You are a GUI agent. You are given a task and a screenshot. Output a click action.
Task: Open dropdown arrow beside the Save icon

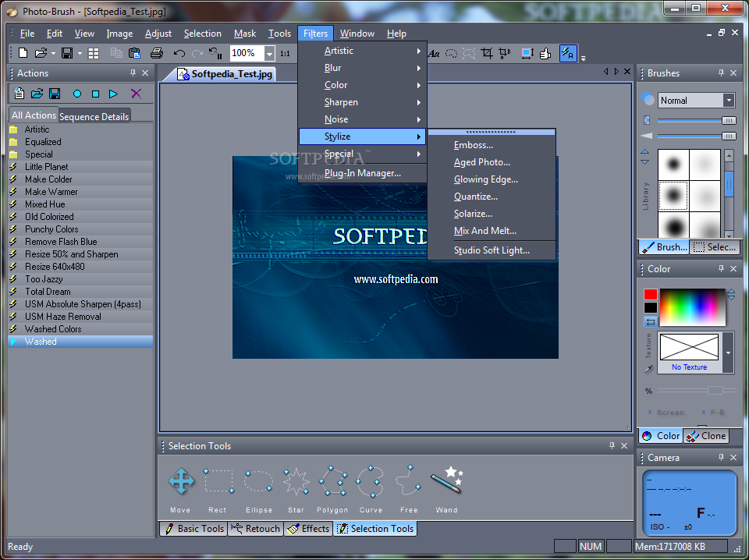(80, 54)
